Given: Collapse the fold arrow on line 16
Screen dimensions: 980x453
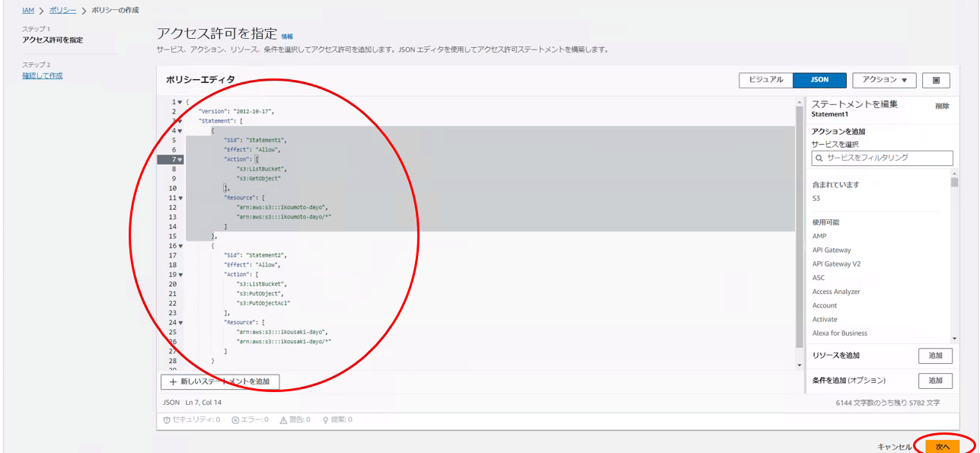Looking at the screenshot, I should [x=180, y=246].
